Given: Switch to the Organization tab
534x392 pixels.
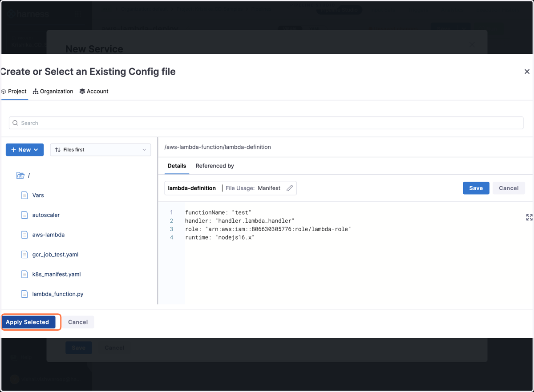Looking at the screenshot, I should tap(53, 91).
